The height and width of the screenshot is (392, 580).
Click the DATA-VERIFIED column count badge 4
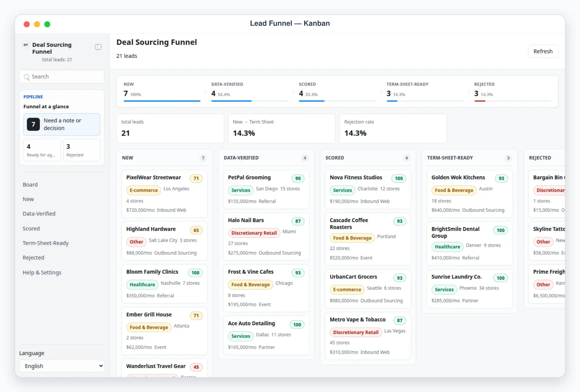[x=305, y=158]
